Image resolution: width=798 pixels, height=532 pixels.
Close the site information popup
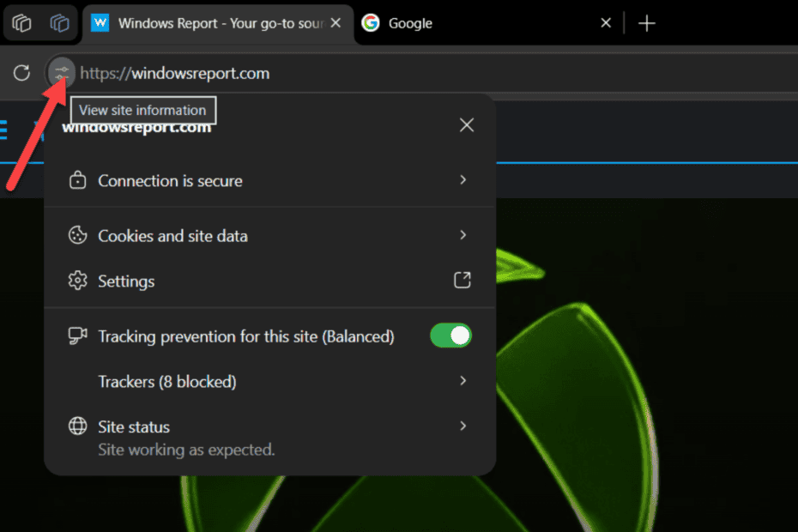(467, 124)
